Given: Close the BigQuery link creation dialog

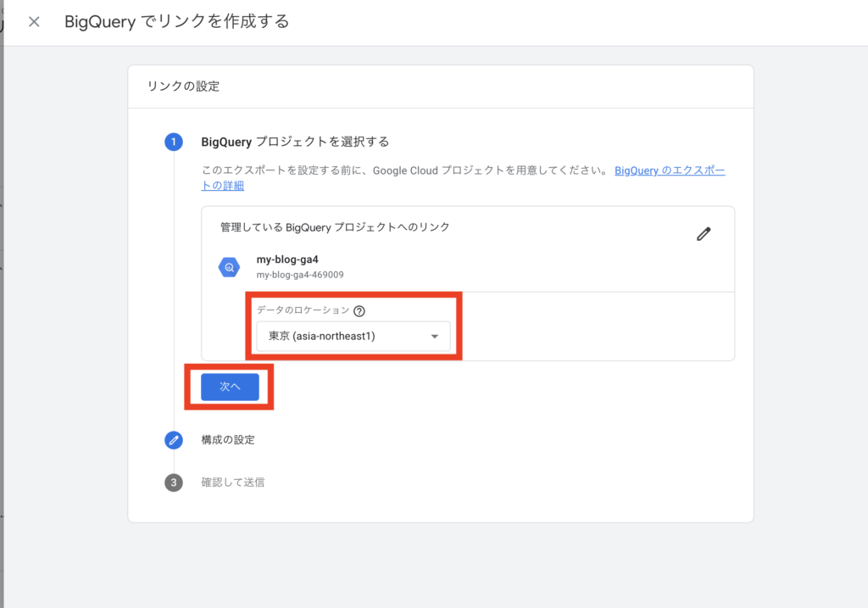Looking at the screenshot, I should pyautogui.click(x=34, y=21).
